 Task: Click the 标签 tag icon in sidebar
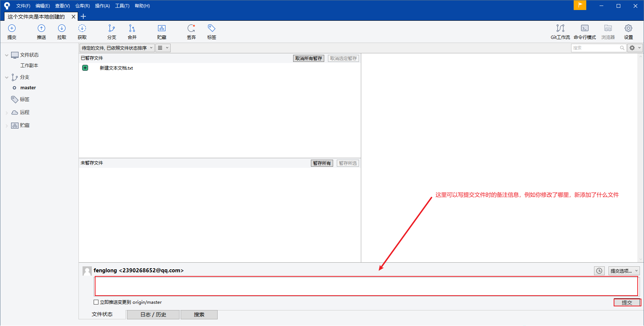click(x=15, y=99)
